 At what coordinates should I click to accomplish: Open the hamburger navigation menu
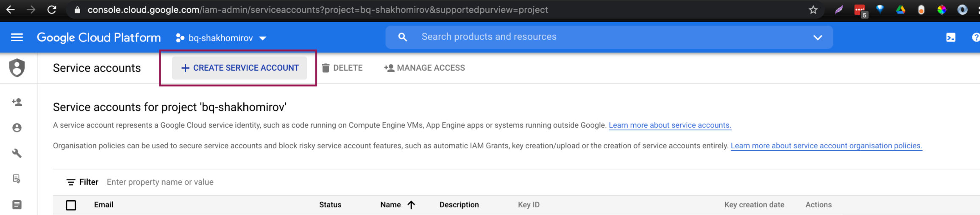(17, 38)
